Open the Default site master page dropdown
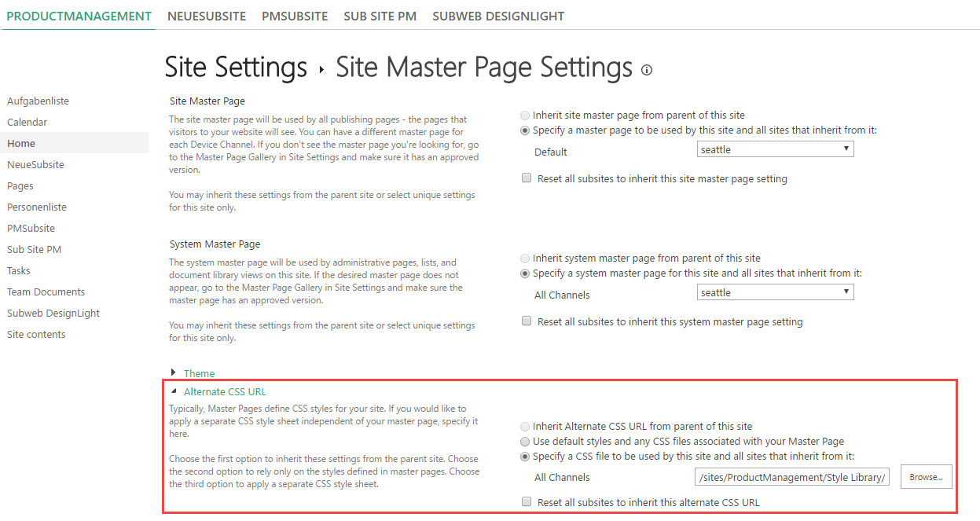 (775, 149)
